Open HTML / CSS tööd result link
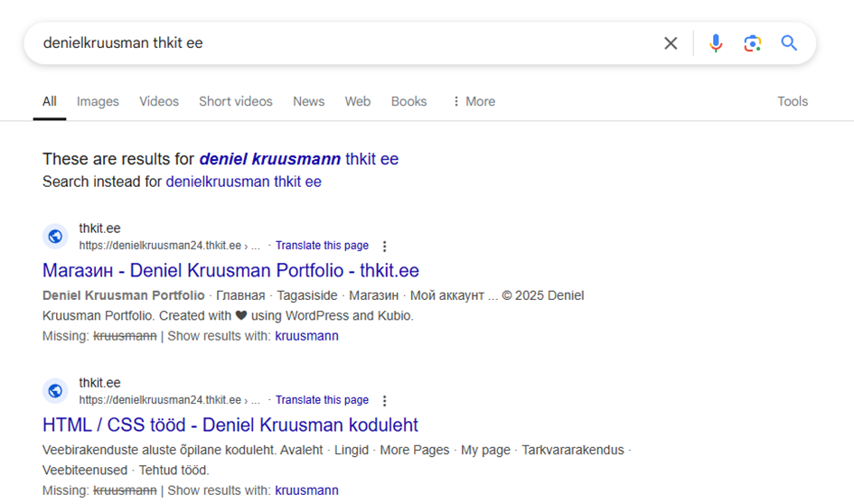The height and width of the screenshot is (504, 854). tap(230, 425)
